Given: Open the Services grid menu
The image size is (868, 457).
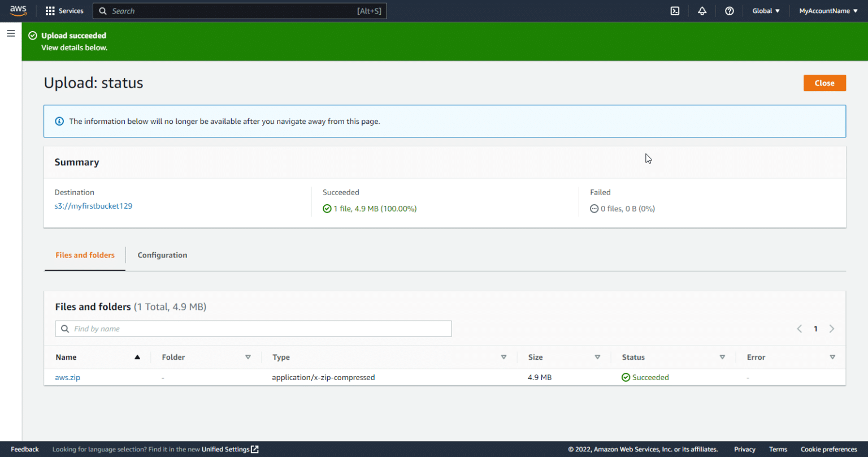Looking at the screenshot, I should (x=64, y=11).
